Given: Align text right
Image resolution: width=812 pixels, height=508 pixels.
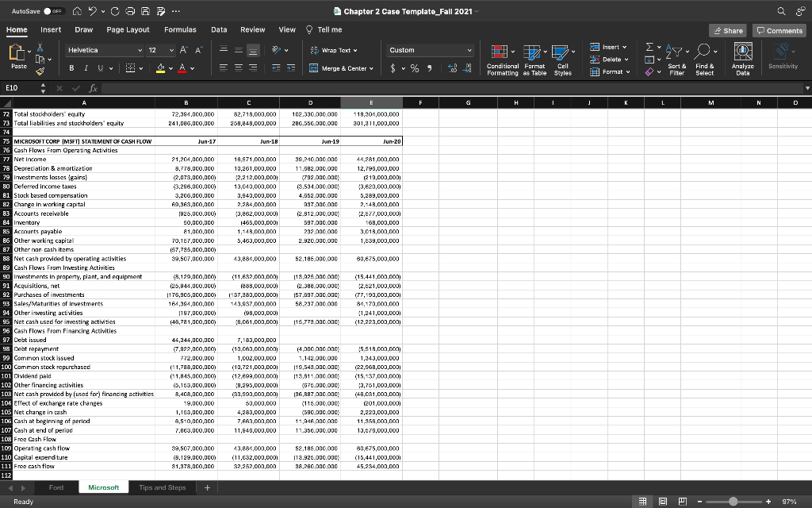Looking at the screenshot, I should click(x=253, y=68).
